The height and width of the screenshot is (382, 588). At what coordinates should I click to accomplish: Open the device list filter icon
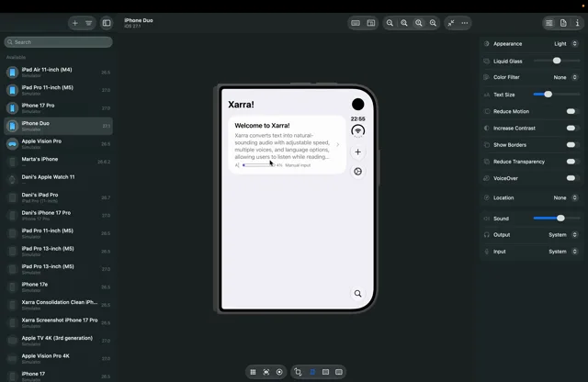88,23
